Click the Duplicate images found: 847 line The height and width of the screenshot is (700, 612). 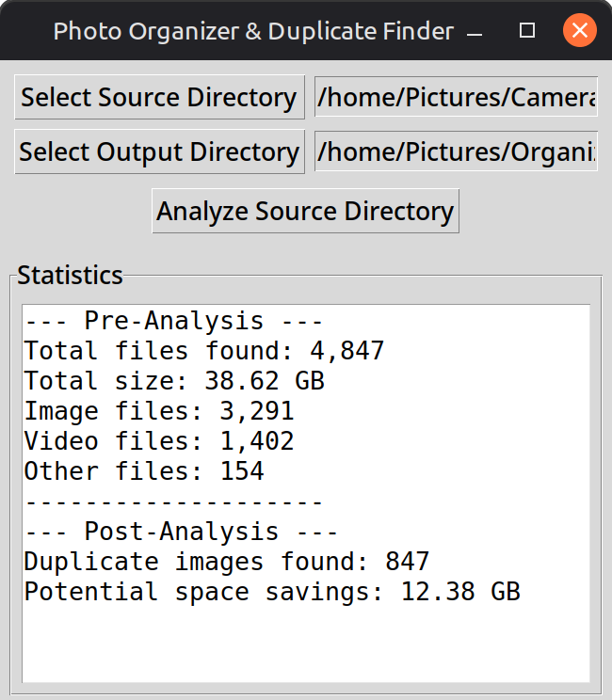point(226,562)
